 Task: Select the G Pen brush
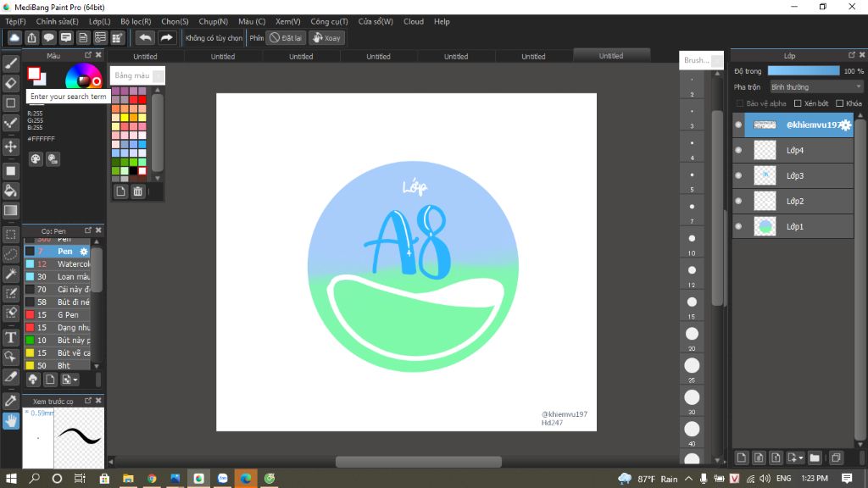tap(57, 315)
